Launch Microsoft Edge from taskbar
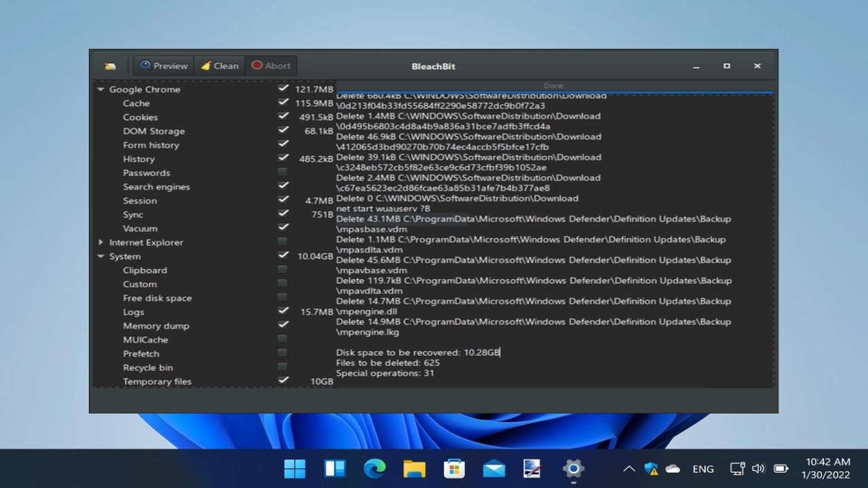This screenshot has height=488, width=868. click(374, 468)
